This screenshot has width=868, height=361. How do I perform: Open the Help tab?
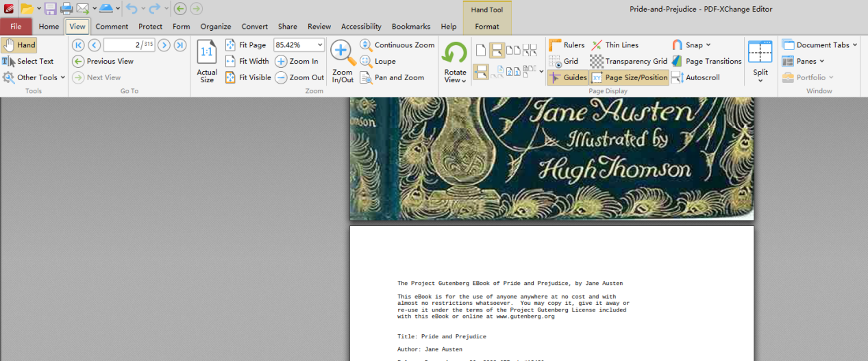[x=449, y=27]
